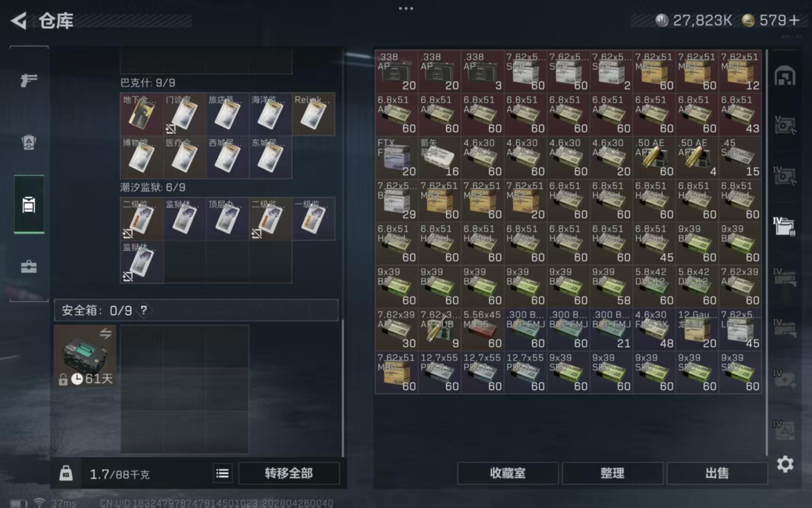Click the plus sign beside 579 gold
The height and width of the screenshot is (508, 812).
point(794,20)
